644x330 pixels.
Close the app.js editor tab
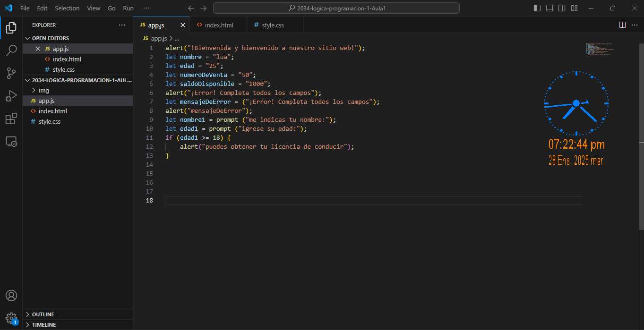coord(183,25)
